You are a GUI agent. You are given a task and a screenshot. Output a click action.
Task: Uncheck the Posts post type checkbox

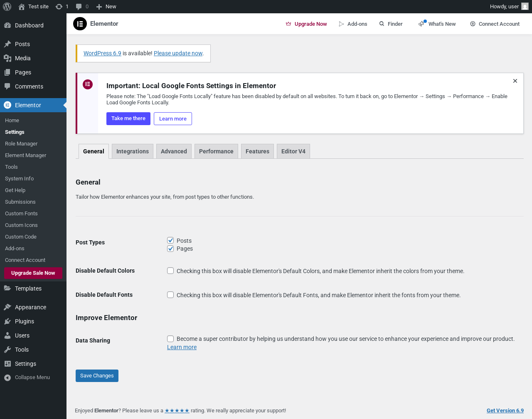point(170,240)
